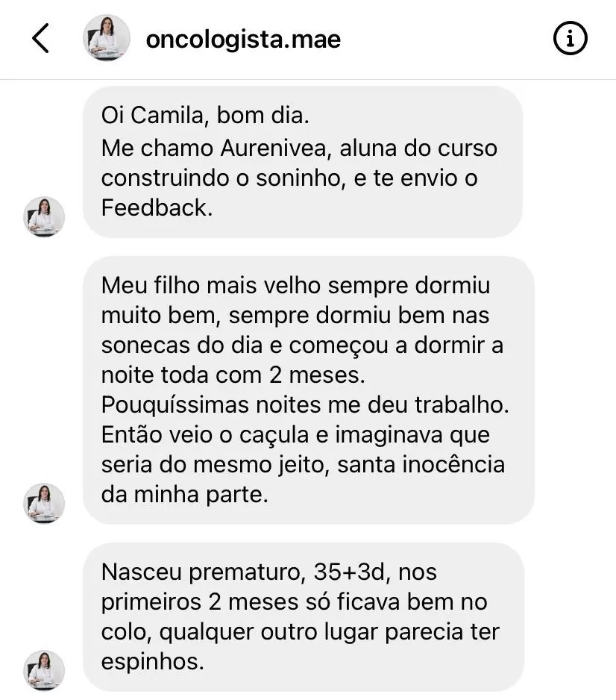Select the "Oi Camila, bom dia." greeting line

click(205, 117)
